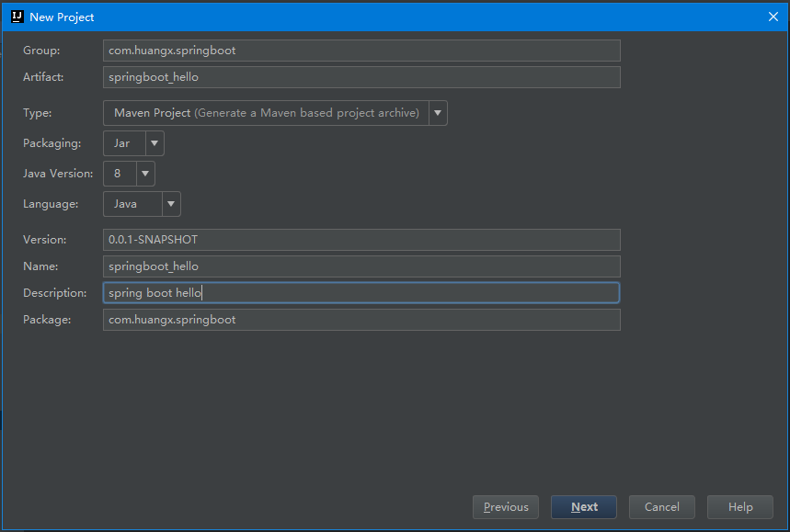Go back with the Previous button

(x=505, y=507)
